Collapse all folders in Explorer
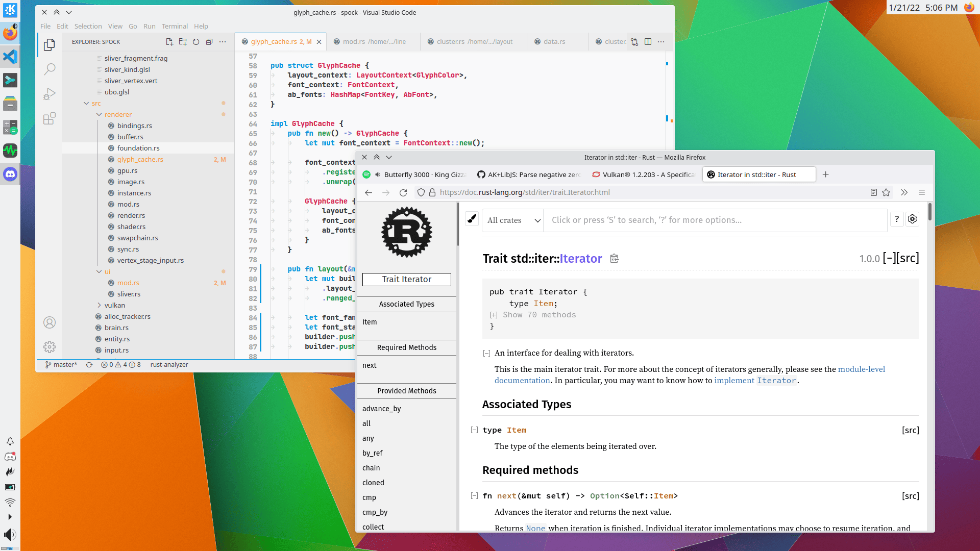This screenshot has width=980, height=551. (209, 42)
